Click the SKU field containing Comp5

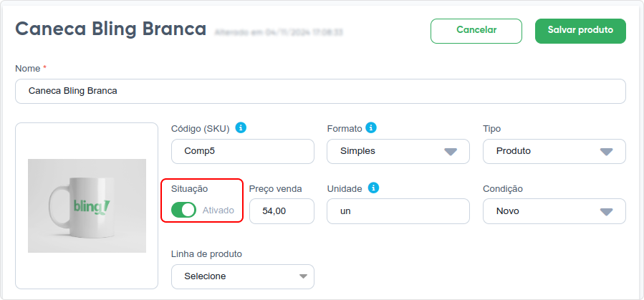point(242,152)
